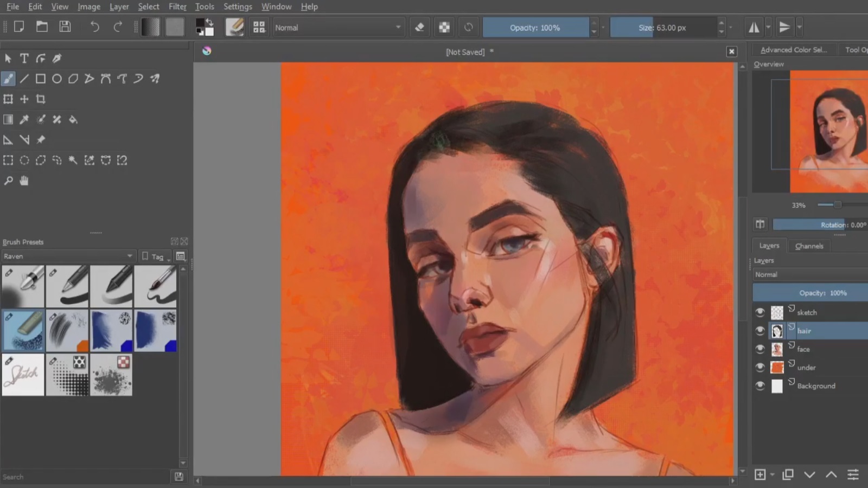Select the Rectangular Selection tool
This screenshot has height=488, width=868.
[x=8, y=160]
